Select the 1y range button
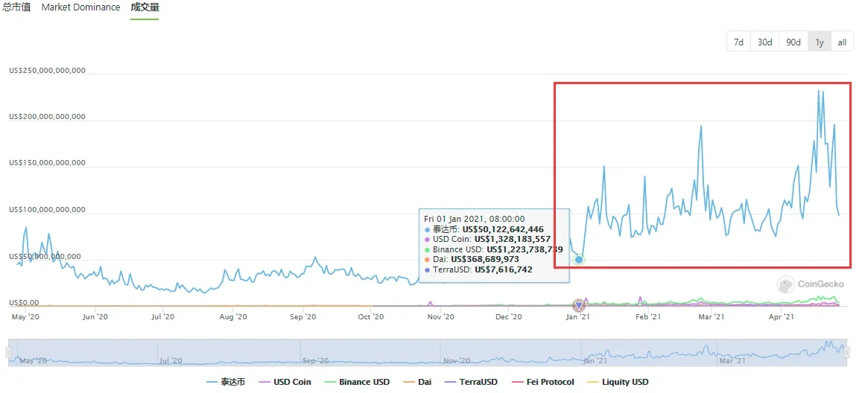Screen dimensions: 868x393 (x=820, y=42)
